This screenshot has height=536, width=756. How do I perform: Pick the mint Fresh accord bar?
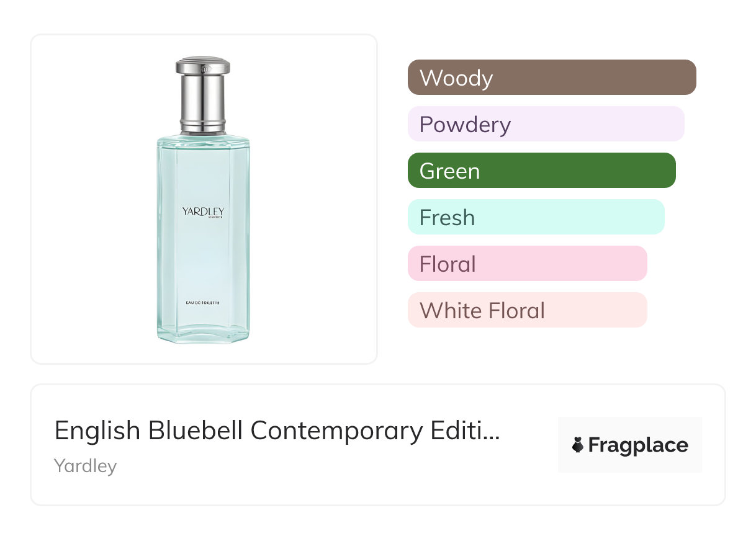coord(536,217)
